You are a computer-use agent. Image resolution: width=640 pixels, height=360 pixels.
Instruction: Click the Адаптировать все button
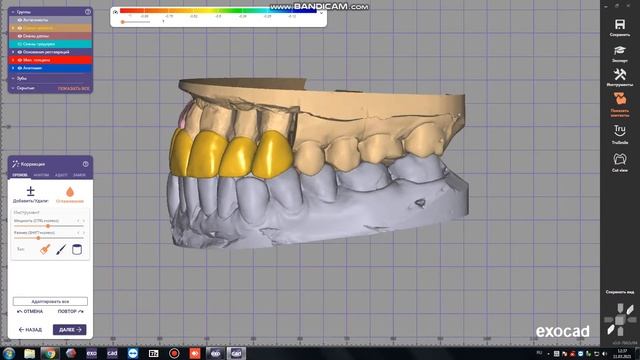click(x=50, y=301)
